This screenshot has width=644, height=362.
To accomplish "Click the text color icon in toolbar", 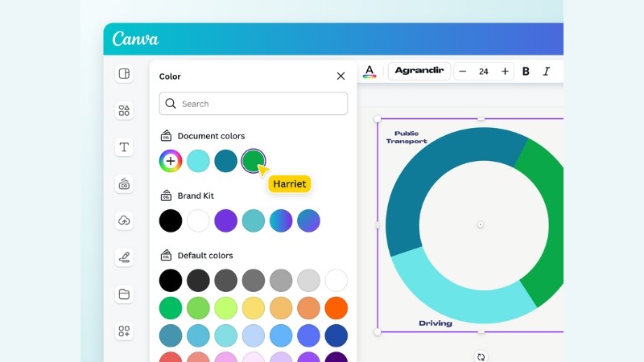I will click(369, 71).
